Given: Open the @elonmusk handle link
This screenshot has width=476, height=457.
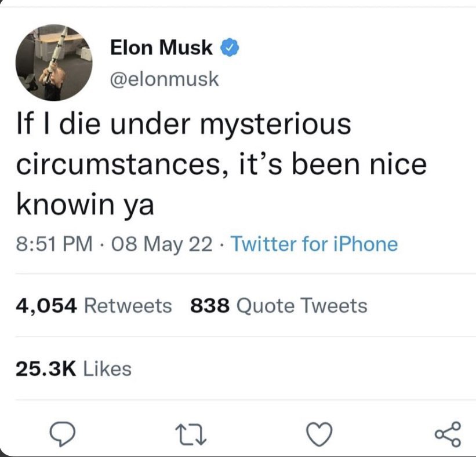Looking at the screenshot, I should (164, 78).
